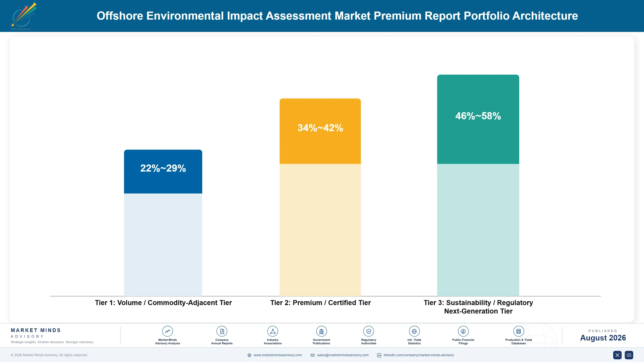
Task: Click 'MARKET MINDS' footer brand name
Action: 36,330
